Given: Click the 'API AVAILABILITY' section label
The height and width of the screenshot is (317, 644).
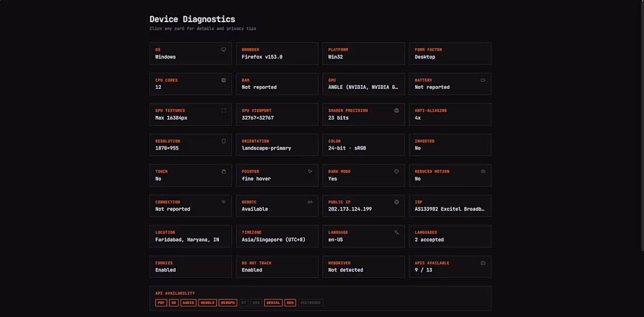Looking at the screenshot, I should (175, 293).
